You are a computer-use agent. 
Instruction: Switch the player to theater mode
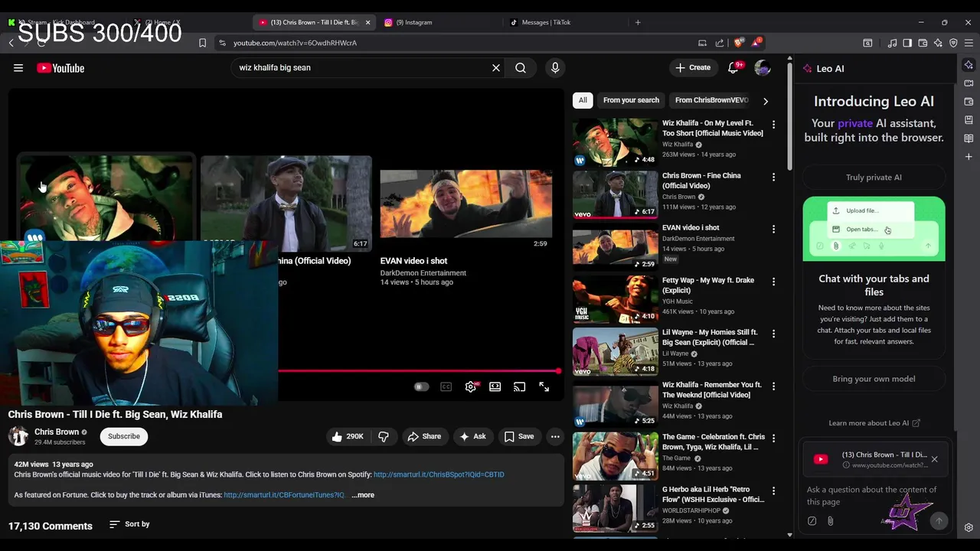pos(495,387)
